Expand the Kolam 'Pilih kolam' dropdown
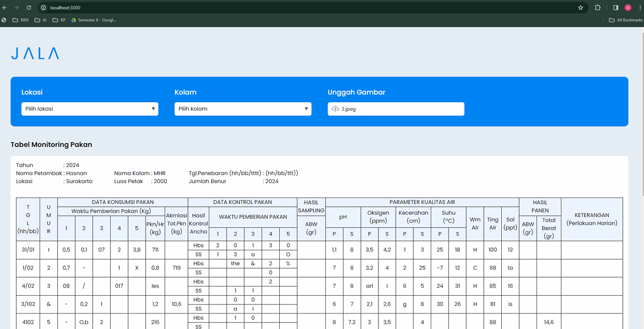 click(x=243, y=109)
